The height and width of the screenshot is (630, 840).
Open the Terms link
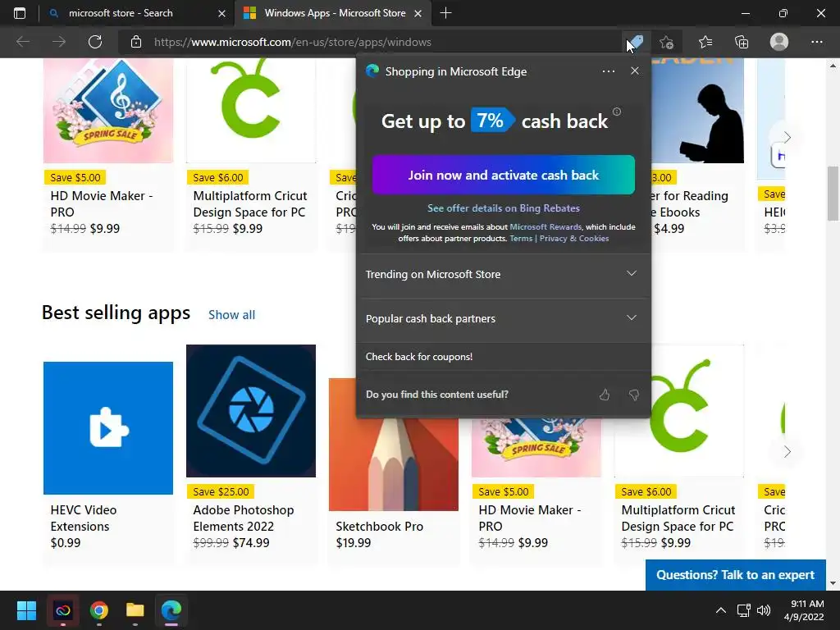pyautogui.click(x=521, y=239)
